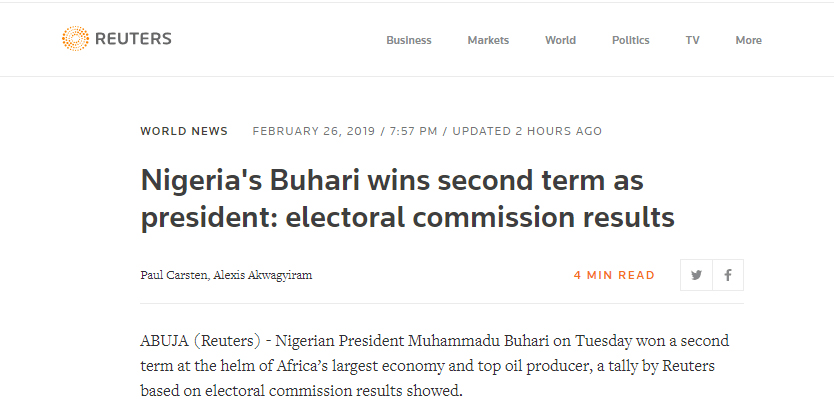Click the article's first paragraph body
This screenshot has width=834, height=399.
(x=435, y=366)
